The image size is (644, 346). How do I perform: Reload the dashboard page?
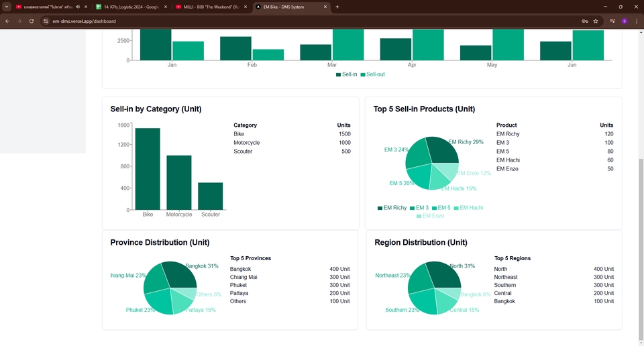click(31, 21)
